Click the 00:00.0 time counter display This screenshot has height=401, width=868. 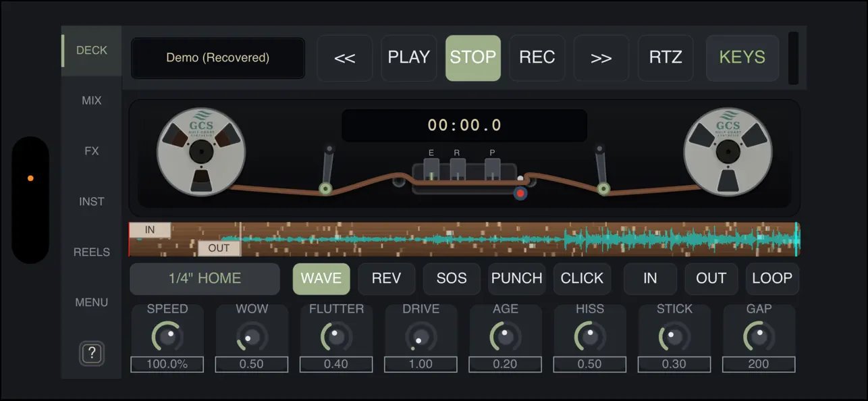click(464, 126)
